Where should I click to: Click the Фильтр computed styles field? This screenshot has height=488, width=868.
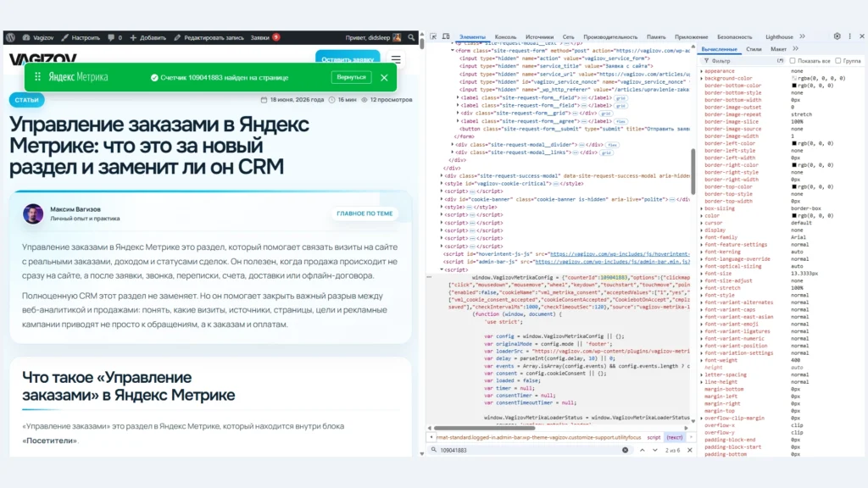click(x=742, y=61)
